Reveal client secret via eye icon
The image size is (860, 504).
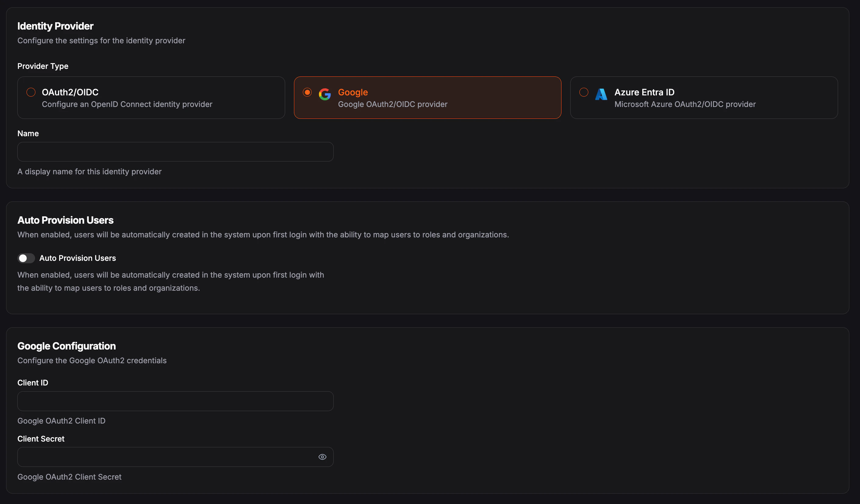(x=322, y=457)
